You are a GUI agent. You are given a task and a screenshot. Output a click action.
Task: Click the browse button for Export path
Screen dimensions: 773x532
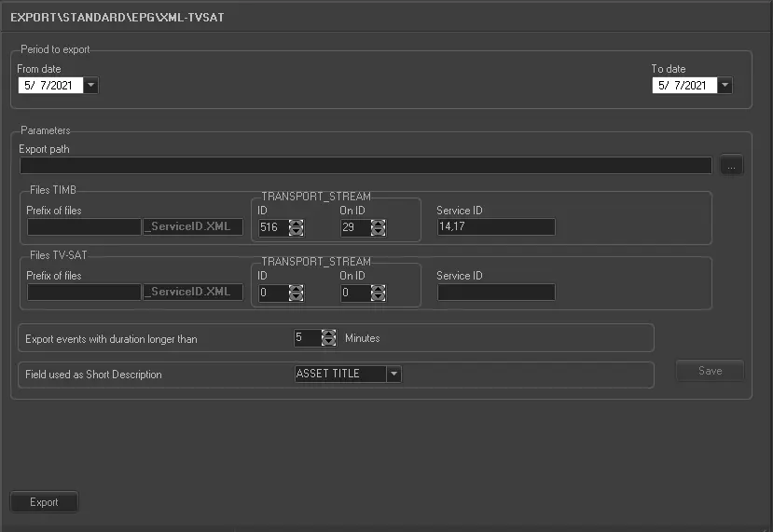point(732,166)
